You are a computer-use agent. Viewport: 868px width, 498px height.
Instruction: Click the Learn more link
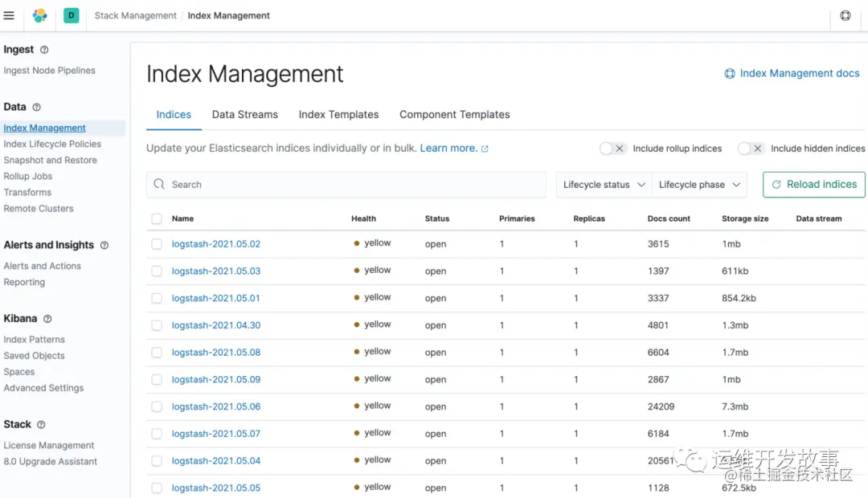tap(448, 149)
